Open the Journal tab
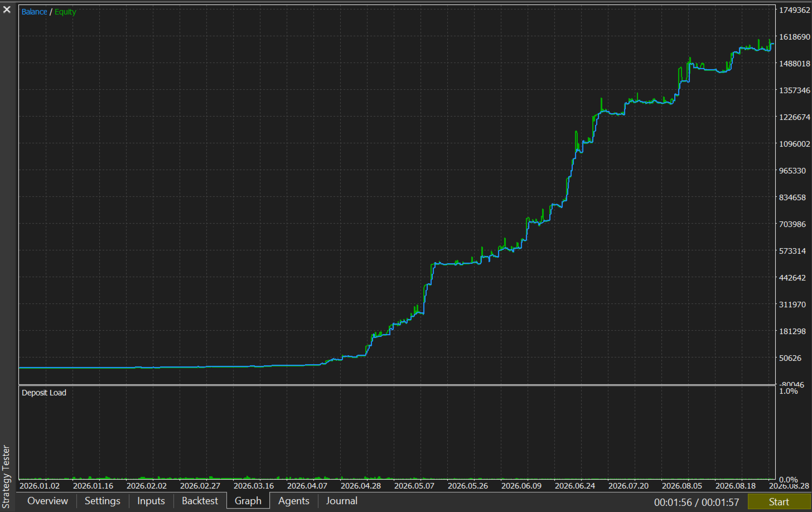Image resolution: width=812 pixels, height=512 pixels. 342,501
